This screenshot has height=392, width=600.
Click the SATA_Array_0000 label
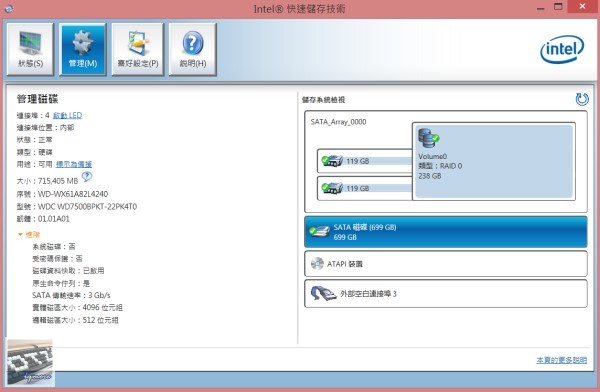coord(338,122)
